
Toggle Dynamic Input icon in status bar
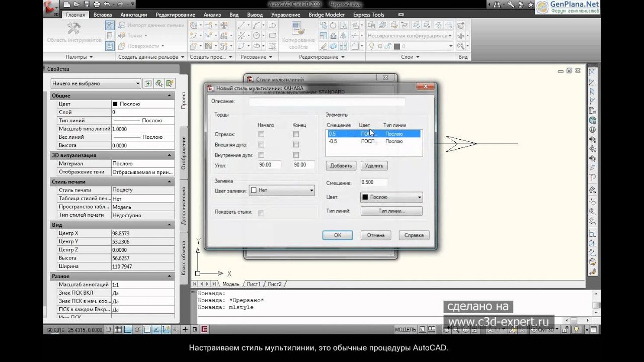click(x=176, y=329)
